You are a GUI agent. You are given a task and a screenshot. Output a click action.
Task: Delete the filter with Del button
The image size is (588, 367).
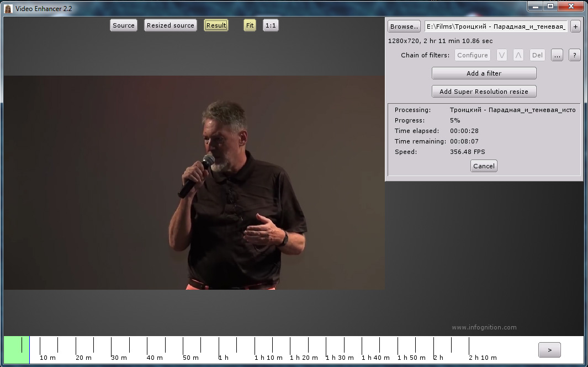click(537, 55)
